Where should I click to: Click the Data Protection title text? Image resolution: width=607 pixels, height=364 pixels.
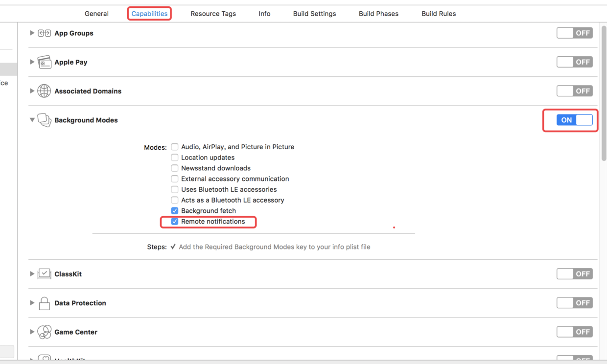[x=80, y=303]
